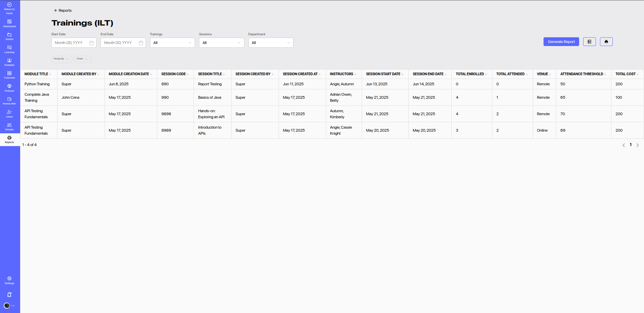Click the Start Date input field
Image resolution: width=644 pixels, height=313 pixels.
point(72,43)
